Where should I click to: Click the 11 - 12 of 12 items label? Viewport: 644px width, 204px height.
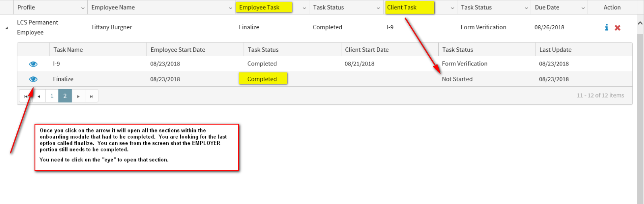600,96
